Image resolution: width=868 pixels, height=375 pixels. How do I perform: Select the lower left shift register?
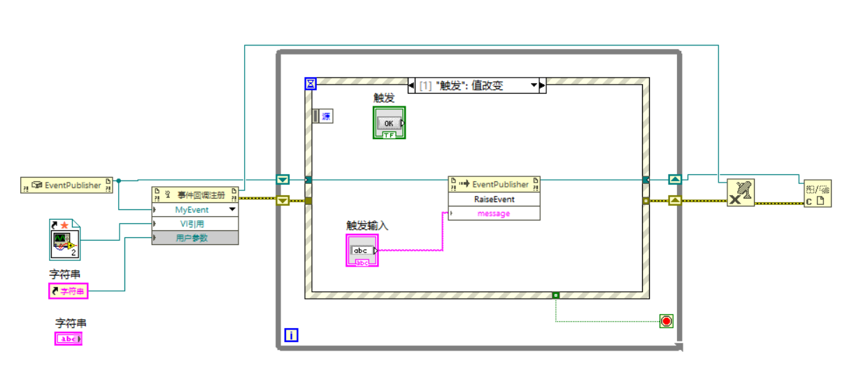click(283, 201)
